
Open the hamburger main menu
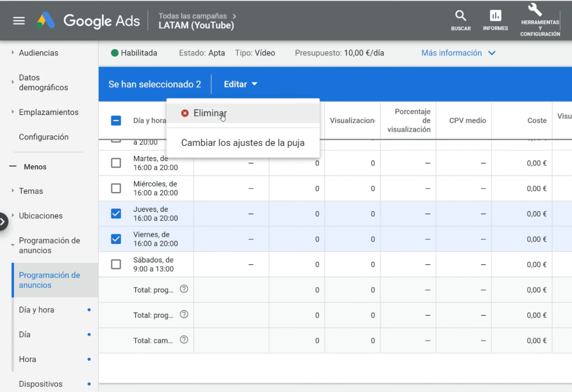[19, 21]
